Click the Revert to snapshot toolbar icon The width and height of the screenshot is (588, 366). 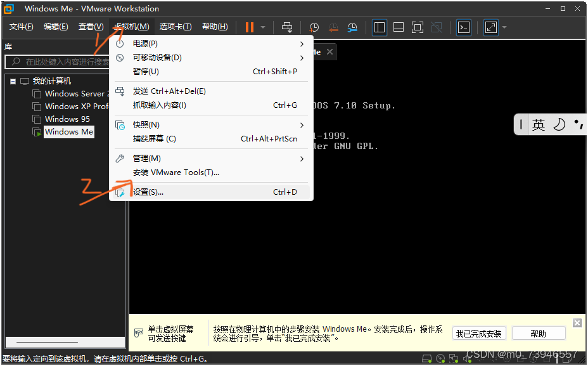point(333,27)
